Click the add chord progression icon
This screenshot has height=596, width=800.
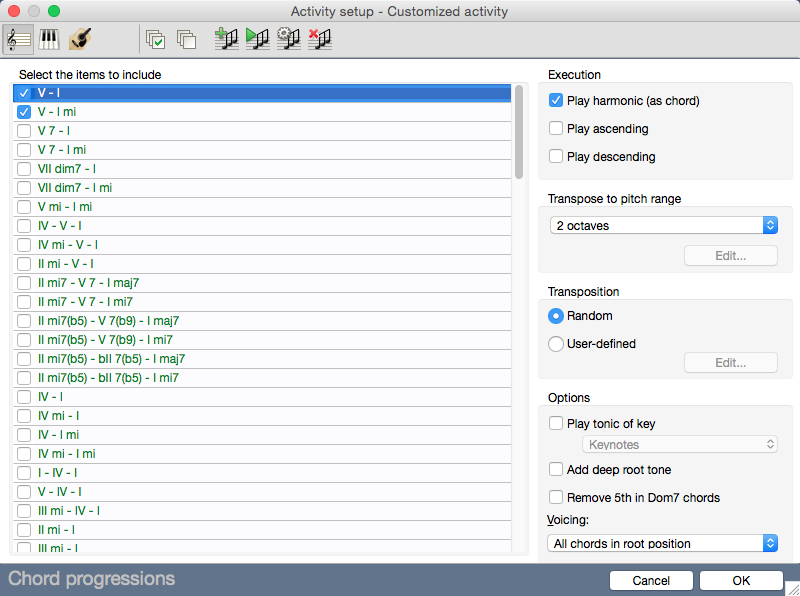pyautogui.click(x=227, y=39)
